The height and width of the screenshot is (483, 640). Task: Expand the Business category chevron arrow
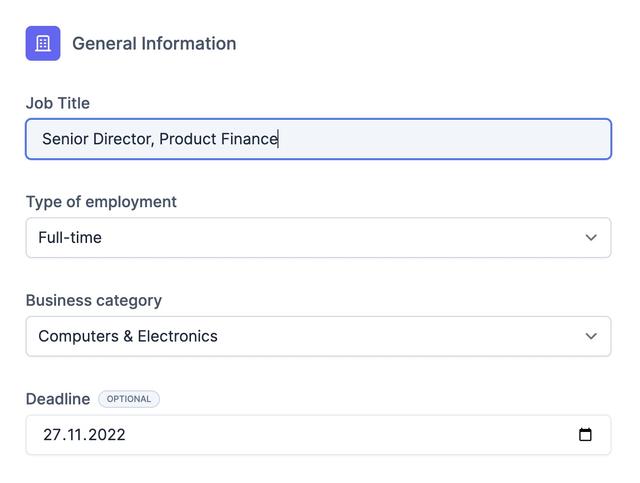click(x=590, y=337)
